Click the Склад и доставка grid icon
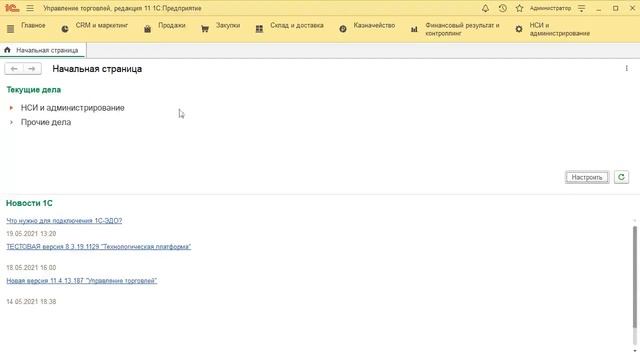Screen dimensions: 640x360 [259, 29]
